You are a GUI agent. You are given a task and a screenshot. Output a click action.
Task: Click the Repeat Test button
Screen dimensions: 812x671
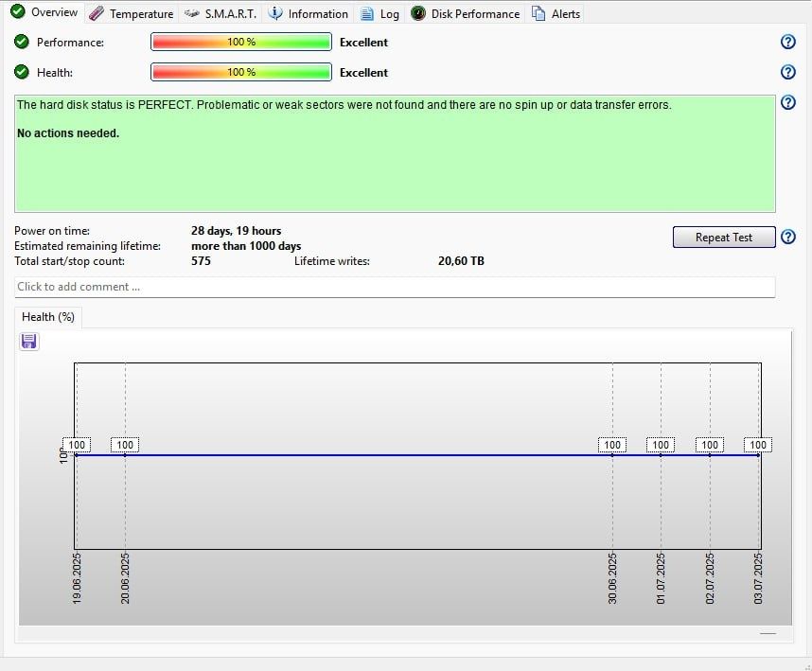(724, 238)
